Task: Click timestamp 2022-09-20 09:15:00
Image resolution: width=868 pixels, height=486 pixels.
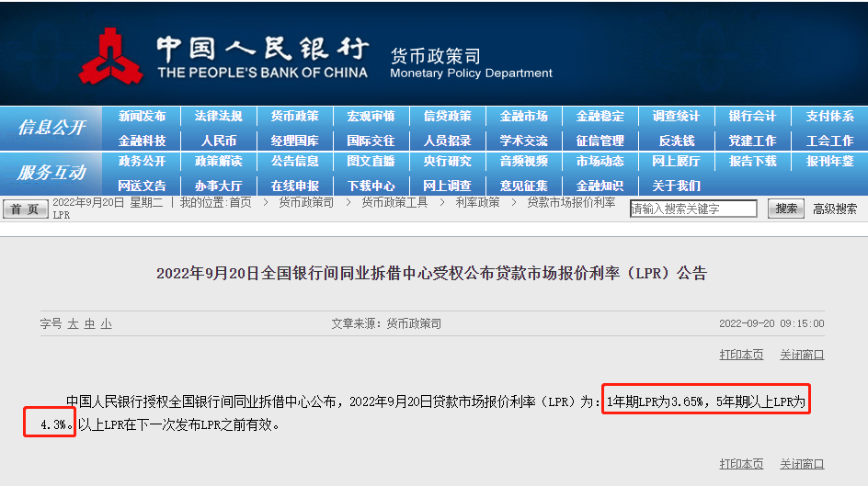Action: coord(771,323)
